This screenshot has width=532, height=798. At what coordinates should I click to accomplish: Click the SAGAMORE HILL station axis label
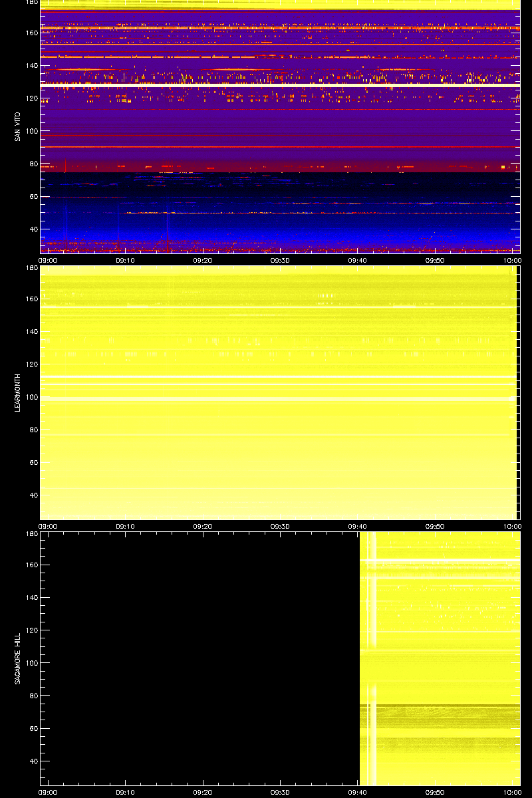(19, 658)
